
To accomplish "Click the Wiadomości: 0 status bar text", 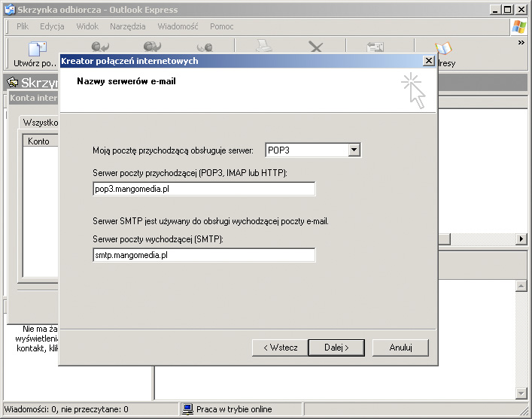I will click(66, 409).
